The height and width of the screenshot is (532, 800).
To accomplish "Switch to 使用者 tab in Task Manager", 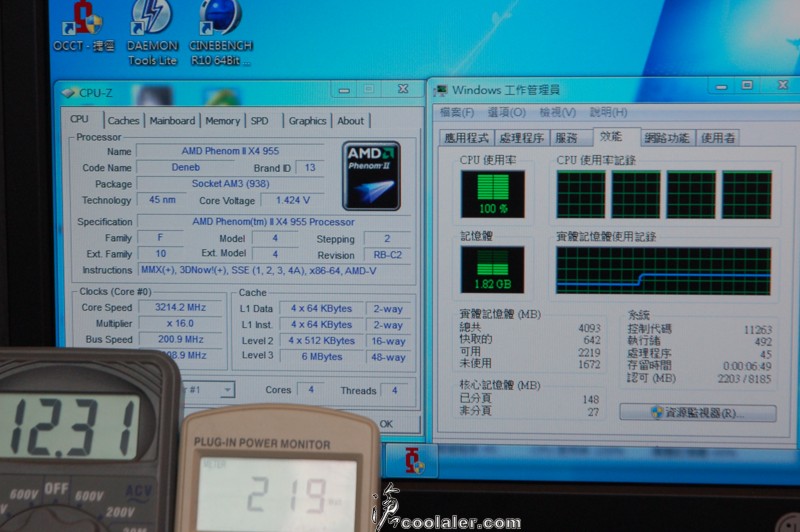I will point(718,138).
